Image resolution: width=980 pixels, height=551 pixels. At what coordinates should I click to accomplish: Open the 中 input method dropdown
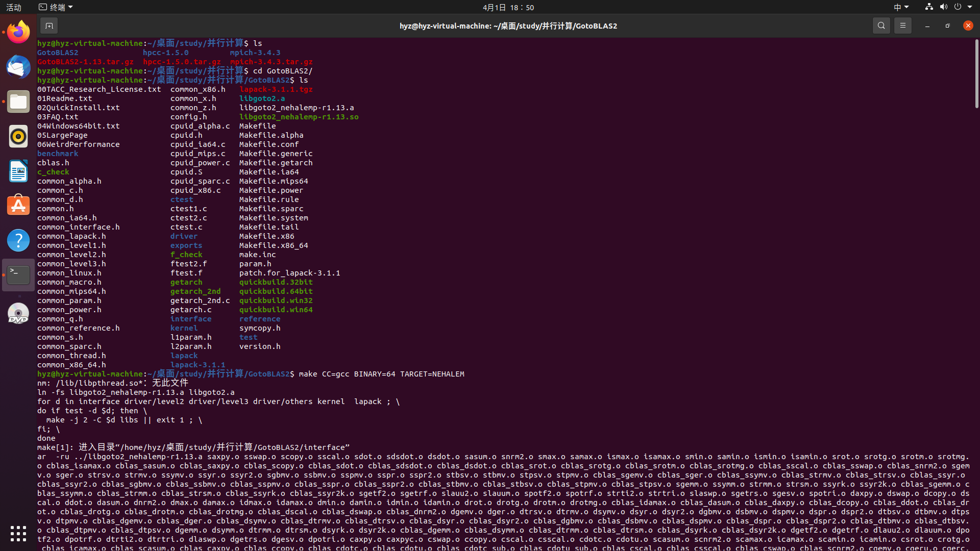[x=901, y=7]
